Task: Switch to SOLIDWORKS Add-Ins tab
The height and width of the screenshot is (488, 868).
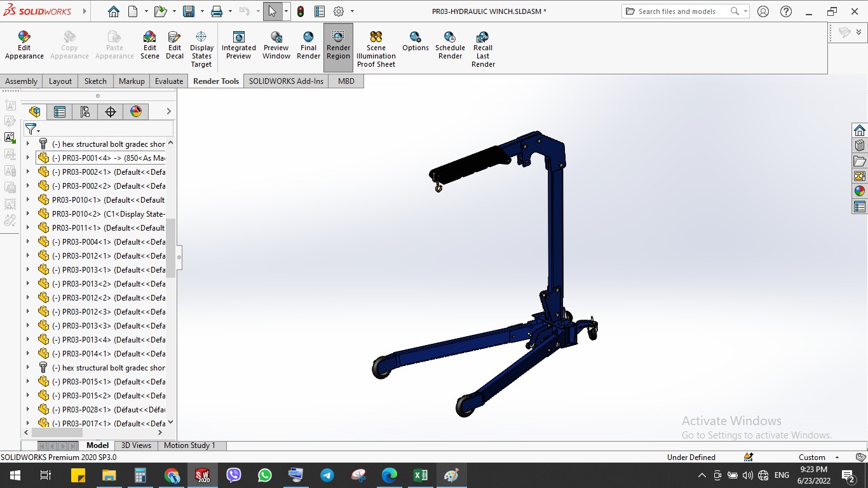Action: (286, 81)
